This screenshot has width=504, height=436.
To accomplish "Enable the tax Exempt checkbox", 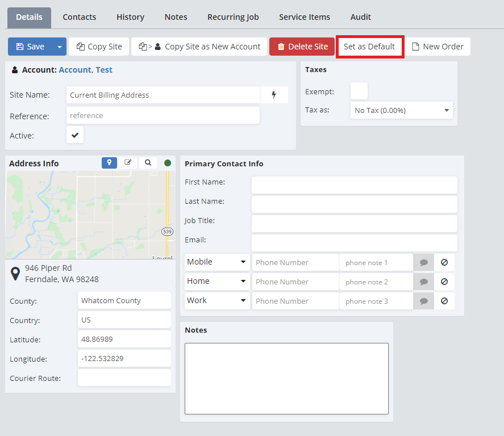I will point(359,91).
